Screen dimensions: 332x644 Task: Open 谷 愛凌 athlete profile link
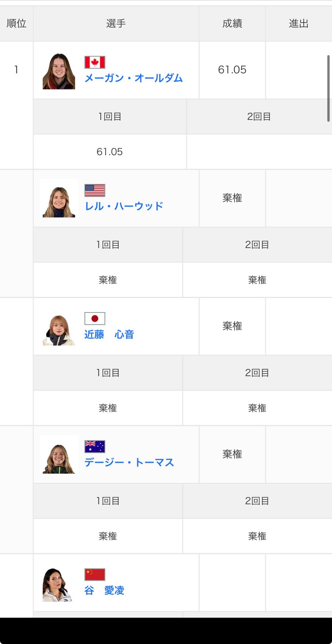tap(104, 590)
